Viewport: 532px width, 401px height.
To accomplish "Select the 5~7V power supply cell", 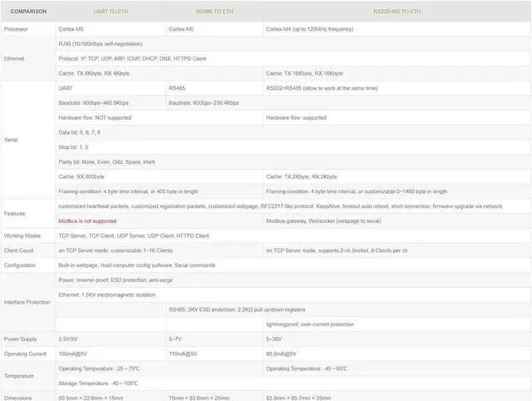I will [214, 339].
